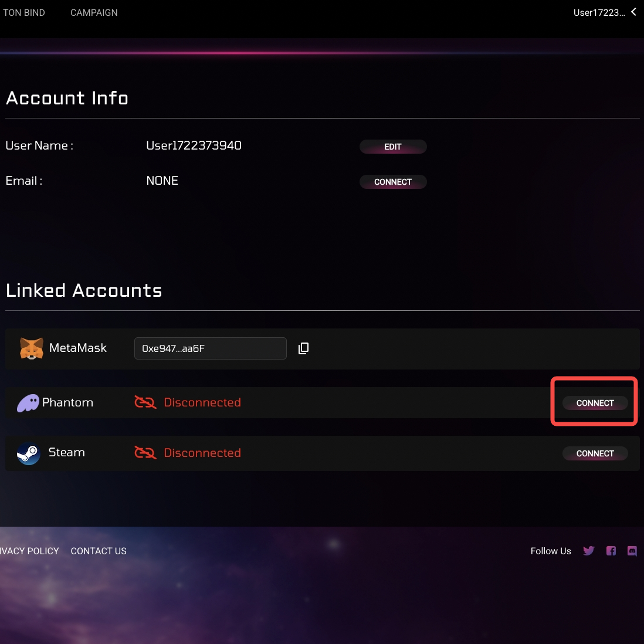Open the Facebook follow link
The height and width of the screenshot is (644, 644).
click(x=611, y=551)
